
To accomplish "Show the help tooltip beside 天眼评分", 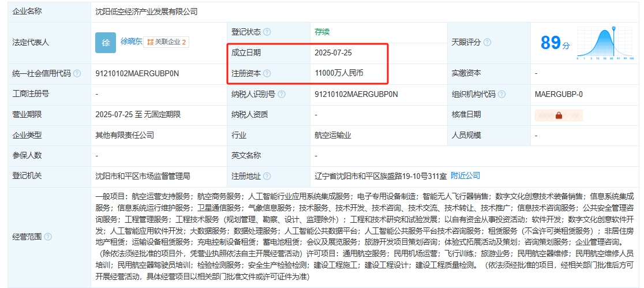I will point(487,42).
